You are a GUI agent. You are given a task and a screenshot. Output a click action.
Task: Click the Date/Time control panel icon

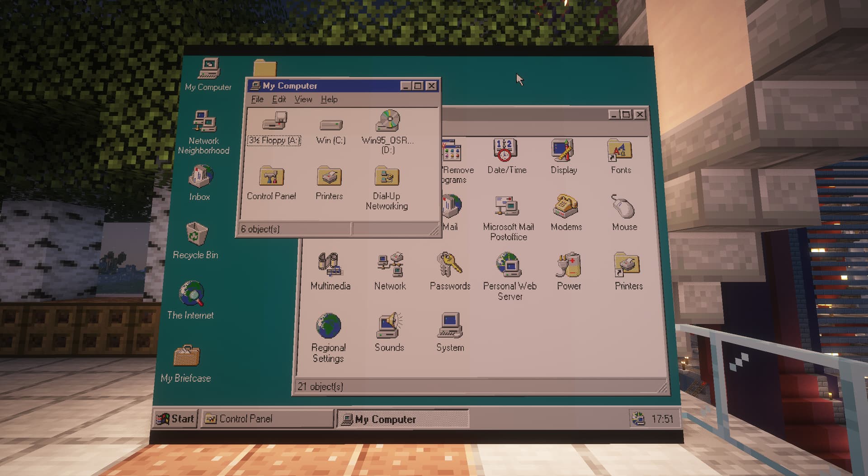tap(505, 151)
